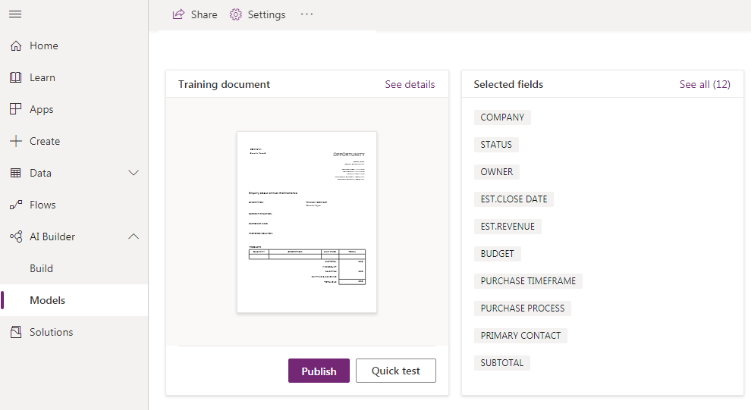Publish the model

click(319, 371)
